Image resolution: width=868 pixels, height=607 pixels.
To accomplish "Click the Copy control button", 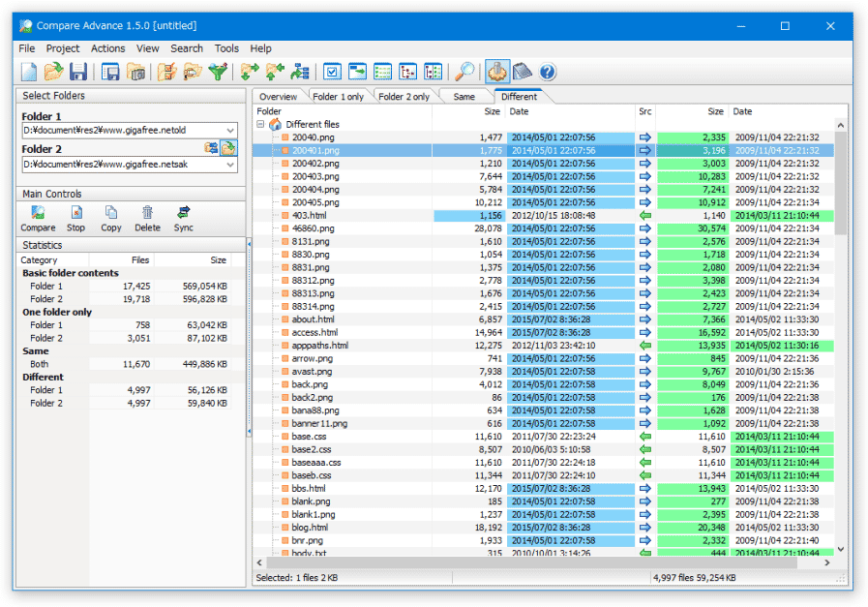I will [110, 219].
